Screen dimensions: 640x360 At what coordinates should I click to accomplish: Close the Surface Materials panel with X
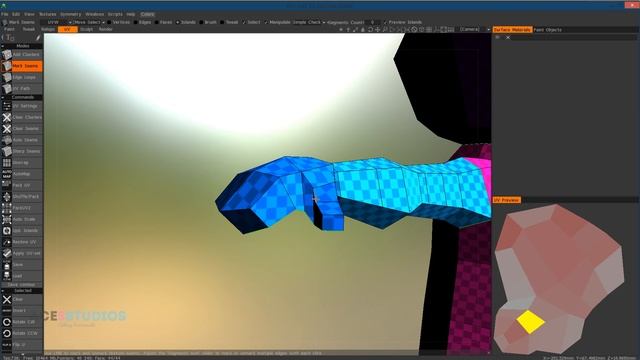[x=508, y=38]
